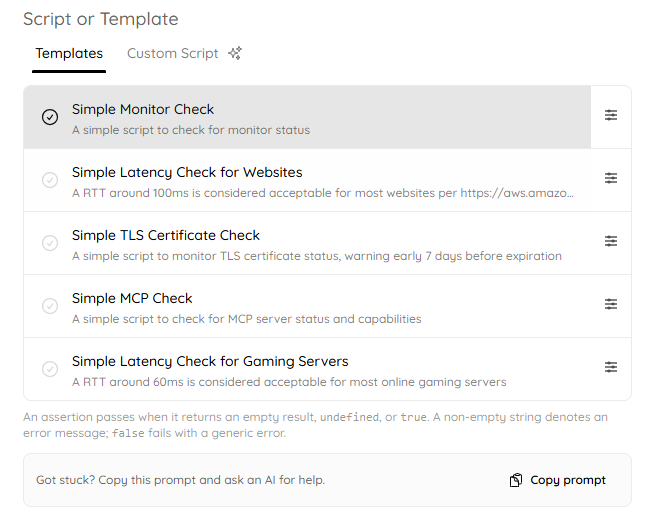This screenshot has height=523, width=657.
Task: Click the Copy prompt button
Action: 558,480
